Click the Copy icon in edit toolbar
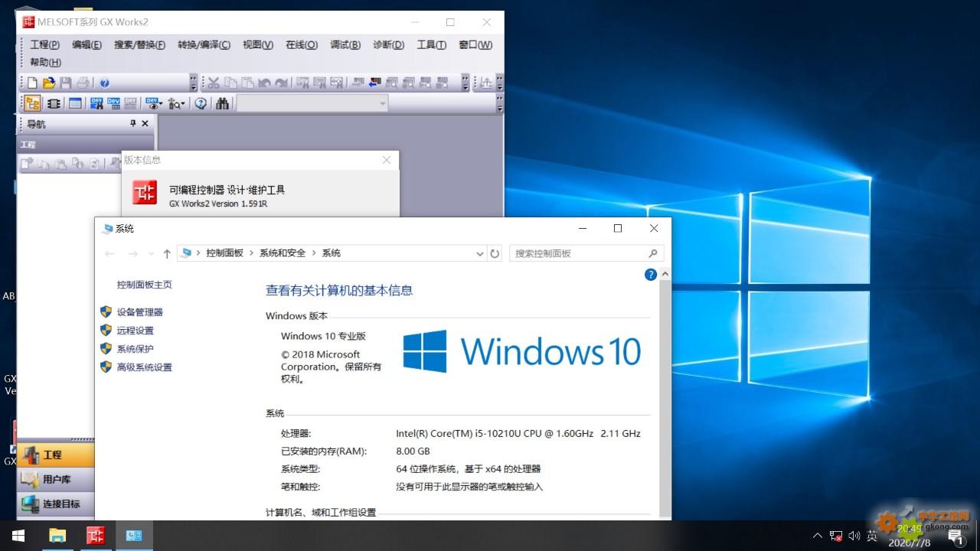The image size is (980, 551). pos(230,83)
